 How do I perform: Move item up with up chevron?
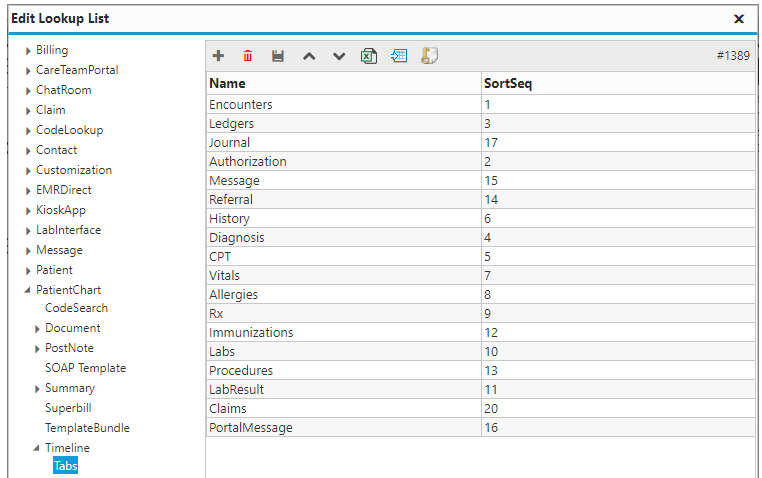click(309, 56)
